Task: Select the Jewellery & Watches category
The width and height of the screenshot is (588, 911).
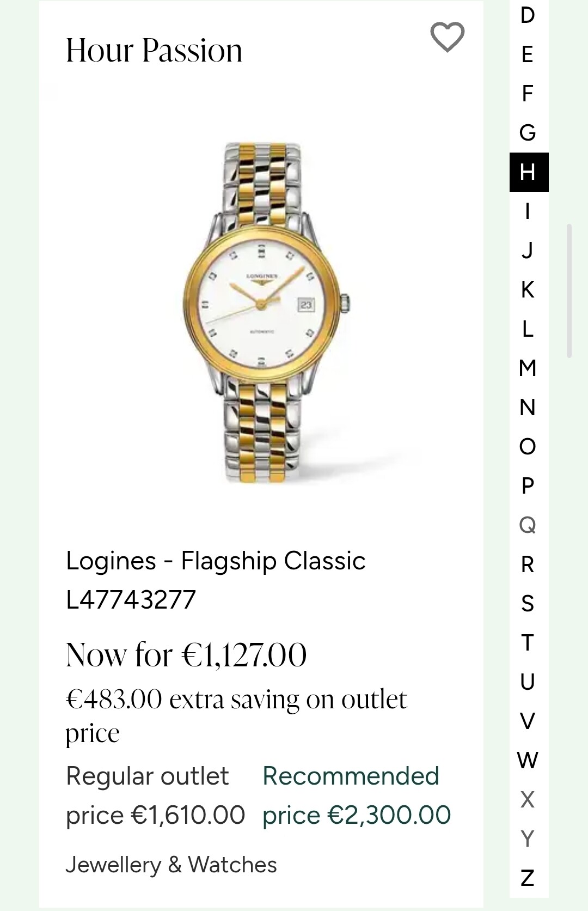Action: coord(171,865)
